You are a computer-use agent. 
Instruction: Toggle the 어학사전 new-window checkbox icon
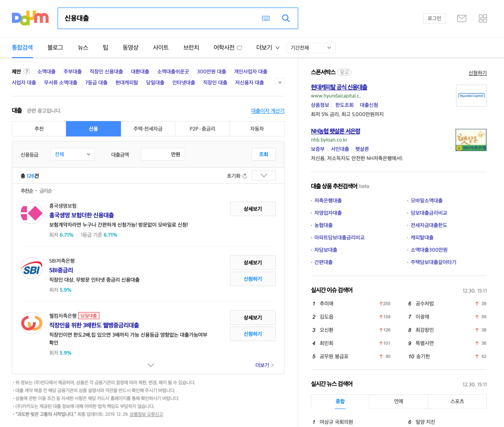point(240,48)
